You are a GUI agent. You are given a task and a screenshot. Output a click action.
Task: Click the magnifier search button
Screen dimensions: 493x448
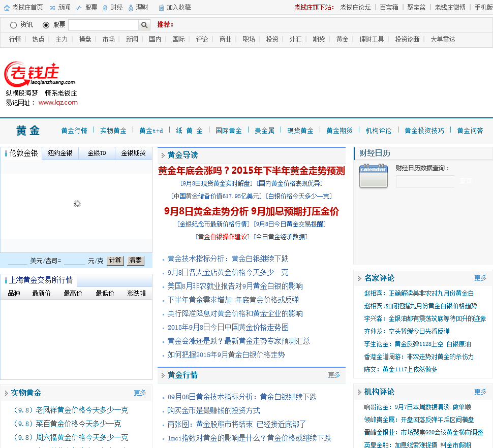[x=144, y=25]
